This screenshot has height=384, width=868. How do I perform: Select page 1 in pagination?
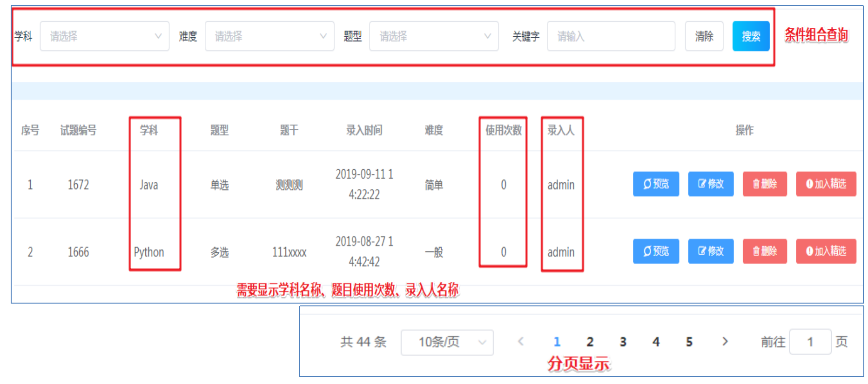[x=557, y=342]
